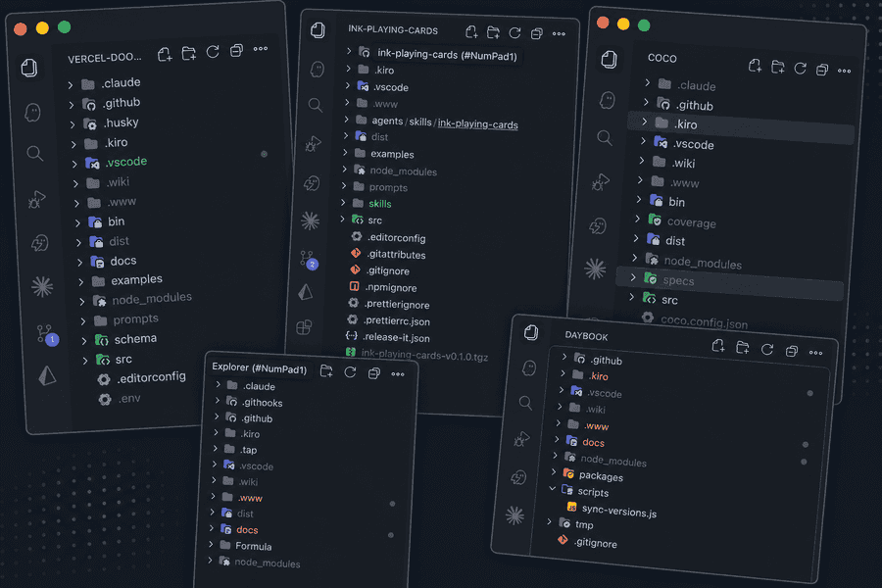Open Run and Debug in VERCEL-DOO window
882x588 pixels.
(x=37, y=199)
